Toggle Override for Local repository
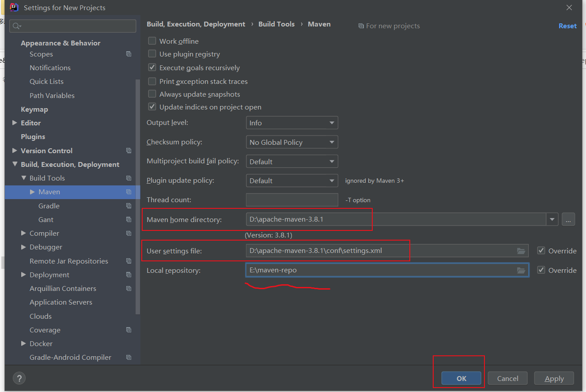Image resolution: width=586 pixels, height=392 pixels. [x=541, y=270]
